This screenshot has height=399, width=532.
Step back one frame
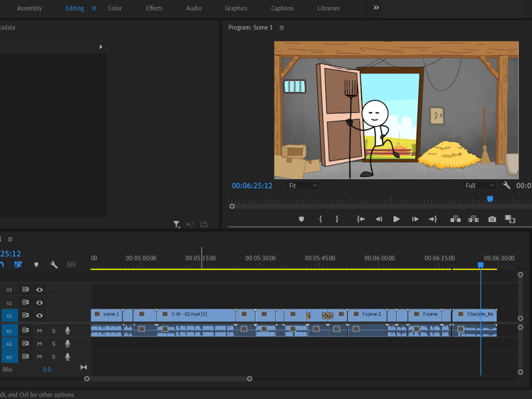379,219
